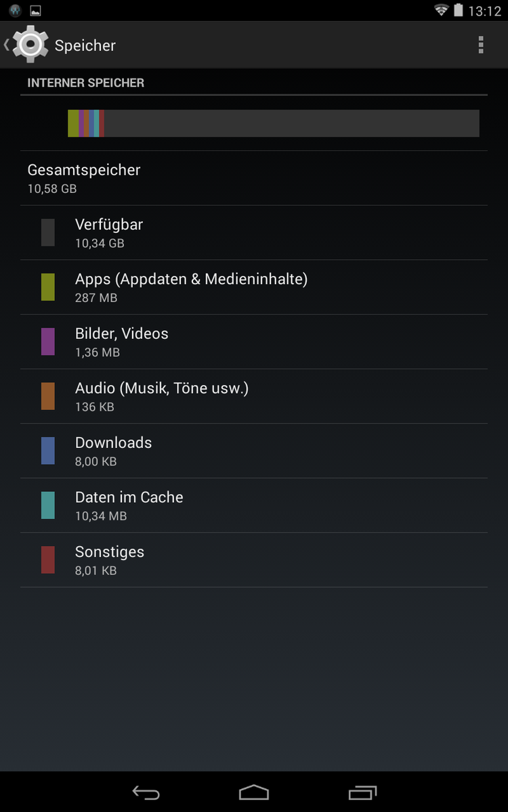The image size is (508, 812).
Task: Click the purple Bilder, Videos swatch
Action: click(x=47, y=342)
